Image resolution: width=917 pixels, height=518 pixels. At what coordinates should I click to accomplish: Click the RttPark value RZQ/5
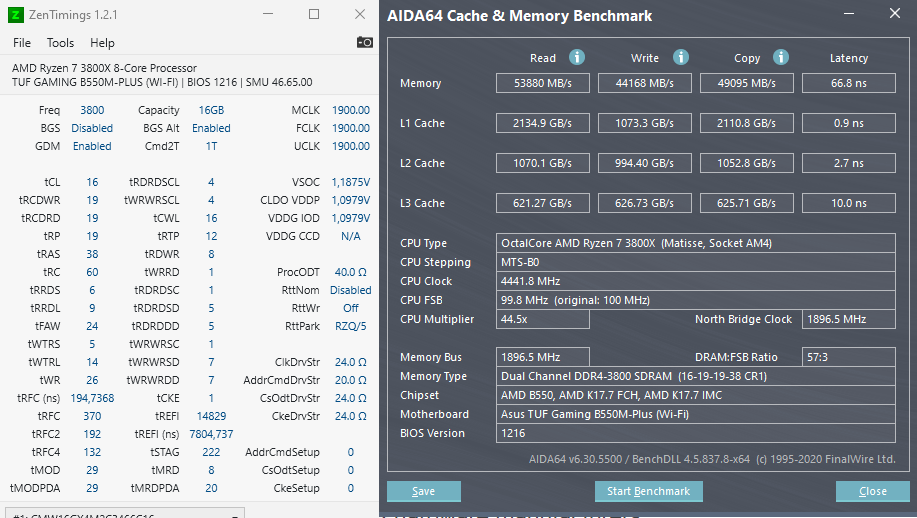[351, 326]
